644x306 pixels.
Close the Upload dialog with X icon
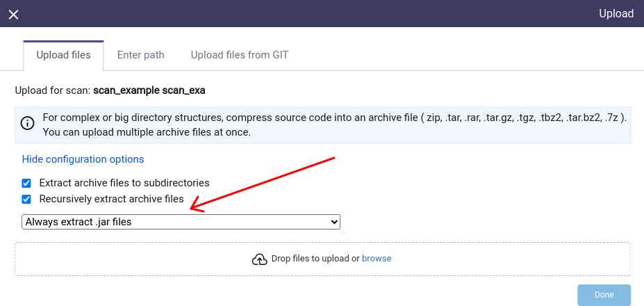pyautogui.click(x=14, y=15)
